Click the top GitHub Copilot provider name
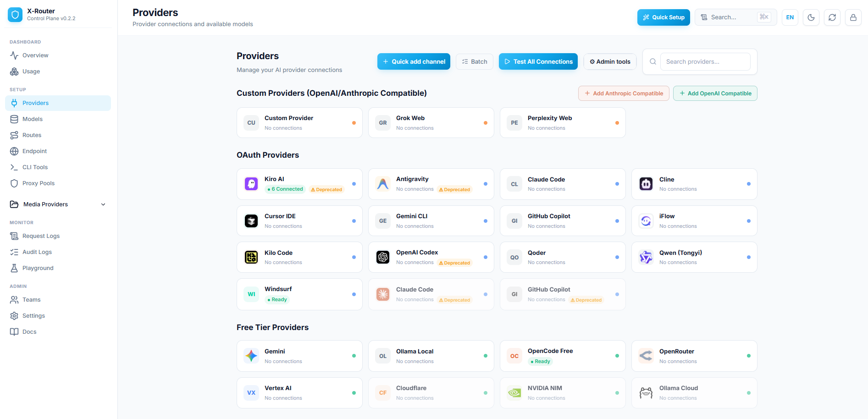This screenshot has width=868, height=419. click(549, 216)
